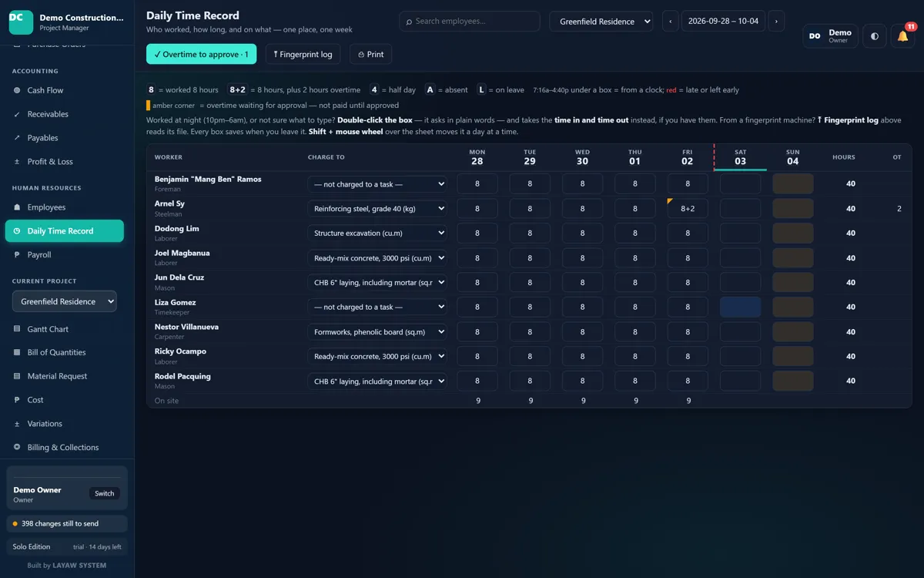Click the SAT 03 column header
Screen dimensions: 924x578
click(x=740, y=157)
